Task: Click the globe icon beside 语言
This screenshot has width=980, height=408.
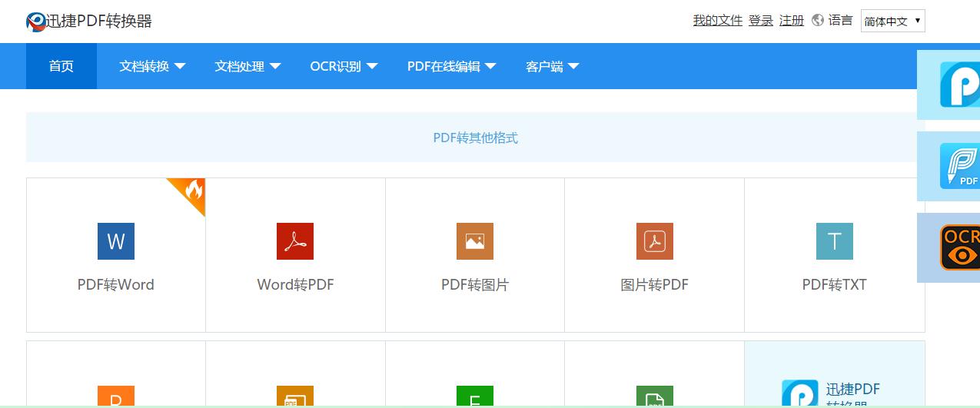Action: 818,21
